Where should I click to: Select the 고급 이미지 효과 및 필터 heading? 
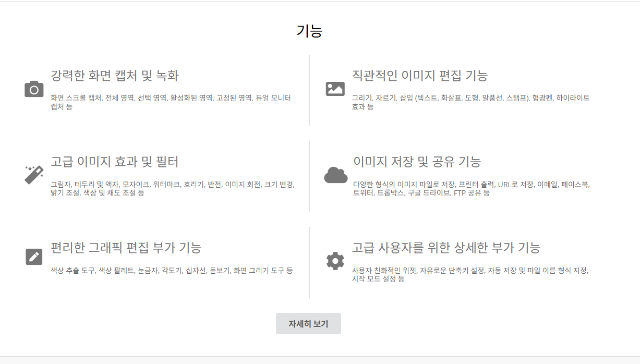(x=115, y=162)
